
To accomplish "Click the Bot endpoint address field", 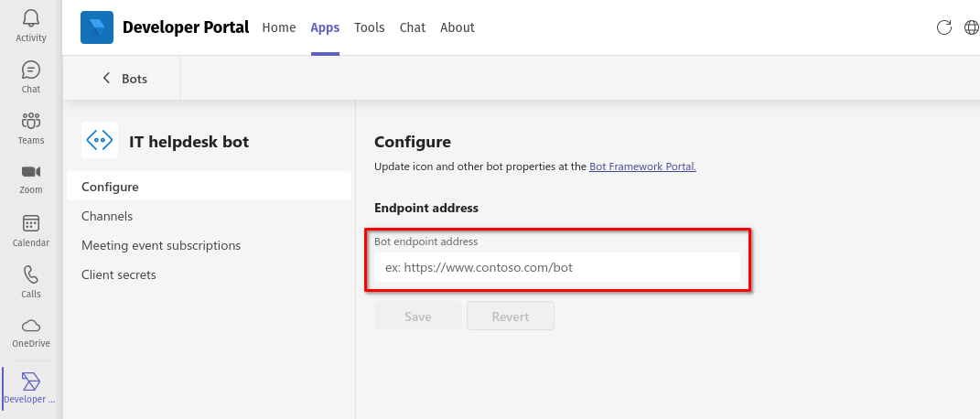I will tap(557, 267).
